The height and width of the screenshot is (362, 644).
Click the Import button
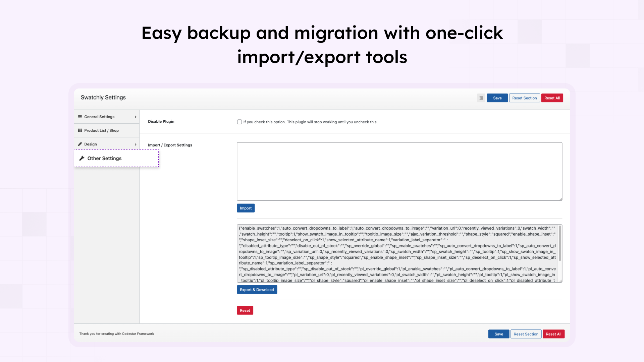(246, 208)
